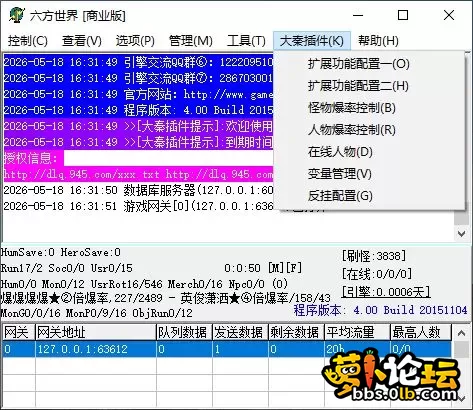Click the 最高人数 column header
The width and height of the screenshot is (473, 410).
tap(421, 332)
